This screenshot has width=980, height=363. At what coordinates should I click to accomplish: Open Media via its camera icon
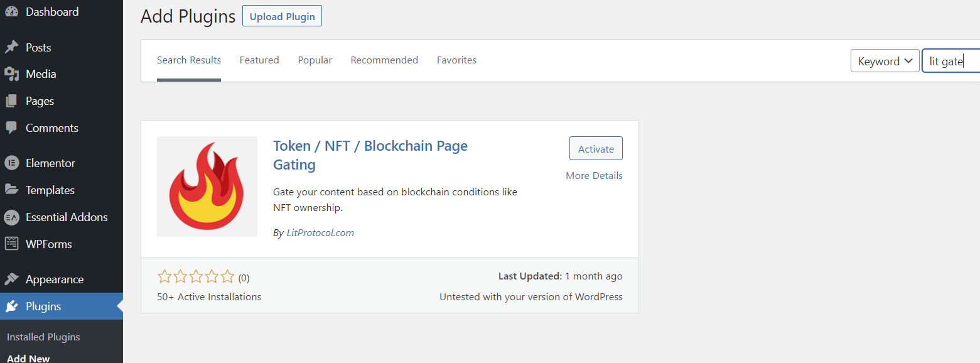point(12,74)
